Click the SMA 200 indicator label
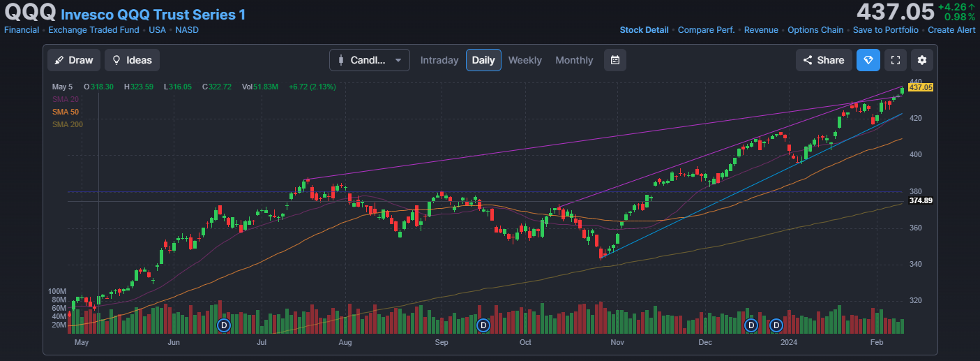The image size is (980, 361). [68, 124]
